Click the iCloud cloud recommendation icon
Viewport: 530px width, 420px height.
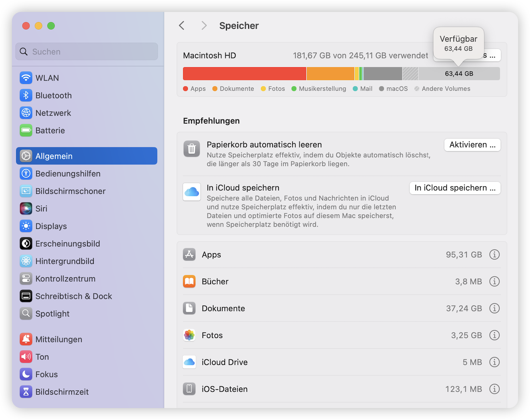pyautogui.click(x=192, y=192)
